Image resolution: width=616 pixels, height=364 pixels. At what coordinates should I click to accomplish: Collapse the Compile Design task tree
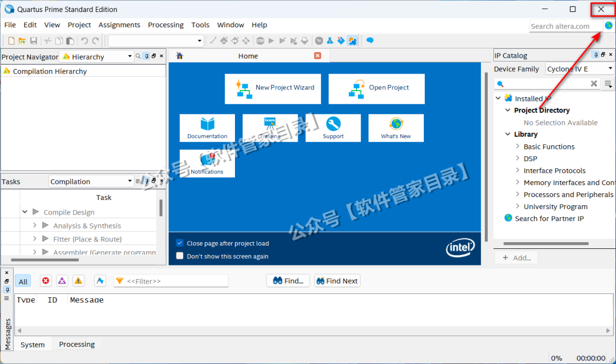pyautogui.click(x=25, y=211)
